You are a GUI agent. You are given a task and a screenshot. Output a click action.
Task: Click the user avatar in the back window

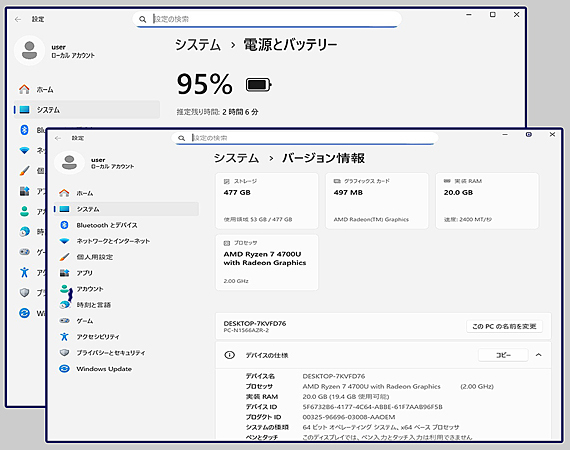(x=29, y=50)
